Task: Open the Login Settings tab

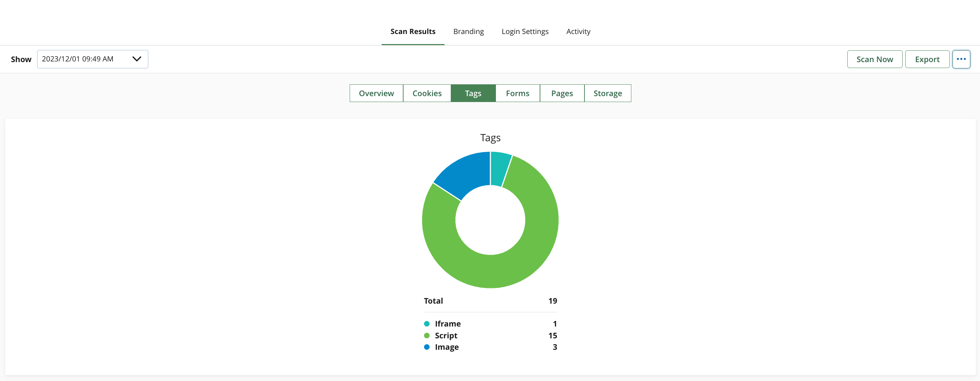Action: [525, 32]
